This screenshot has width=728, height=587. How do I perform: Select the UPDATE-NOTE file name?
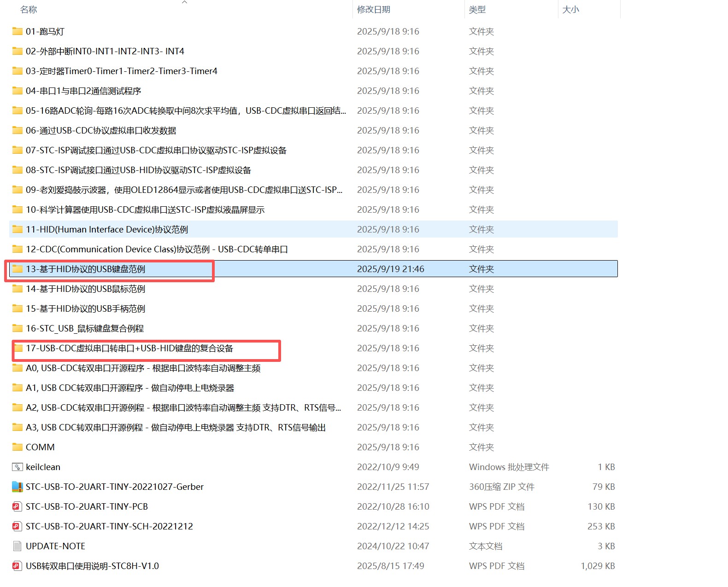(x=55, y=546)
